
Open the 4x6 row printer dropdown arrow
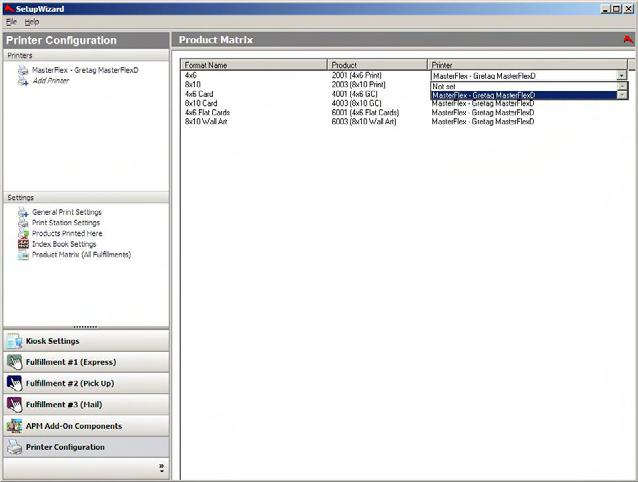621,76
